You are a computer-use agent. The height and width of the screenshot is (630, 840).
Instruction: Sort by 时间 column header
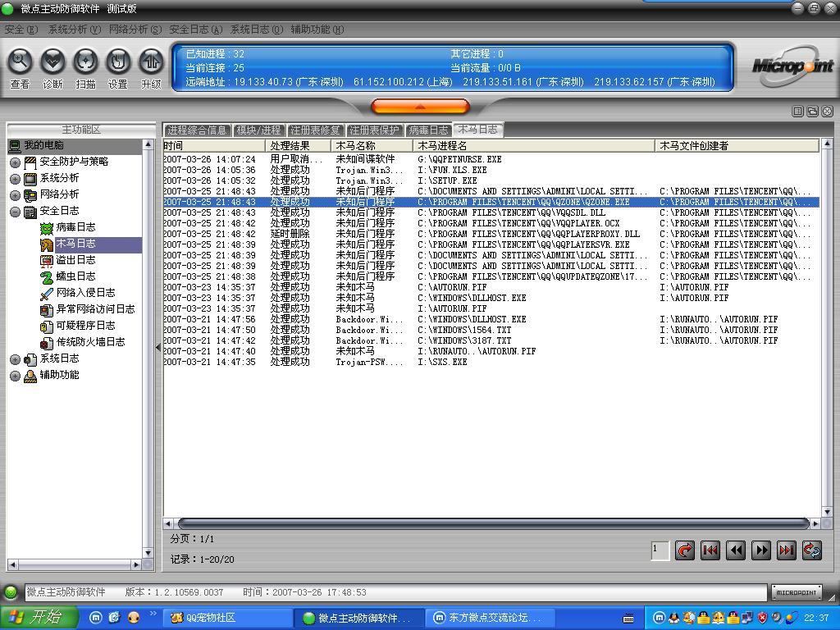[x=214, y=146]
